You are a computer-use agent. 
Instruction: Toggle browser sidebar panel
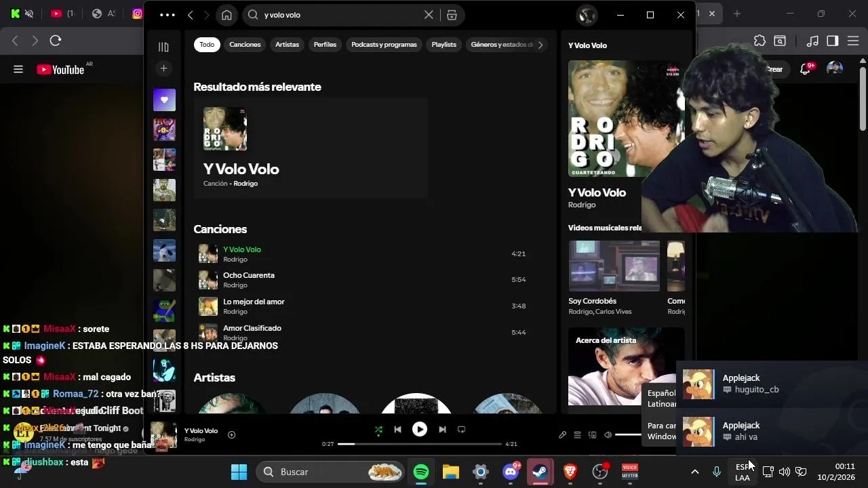coord(833,41)
